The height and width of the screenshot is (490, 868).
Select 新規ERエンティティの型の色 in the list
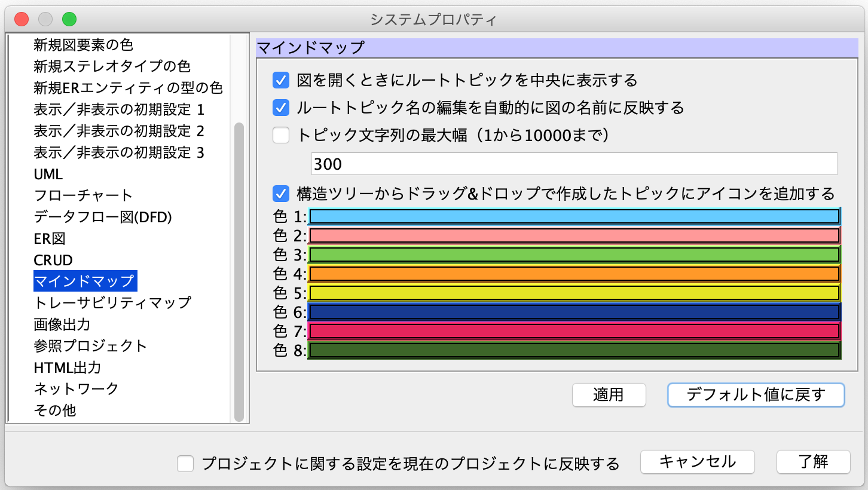pyautogui.click(x=128, y=88)
